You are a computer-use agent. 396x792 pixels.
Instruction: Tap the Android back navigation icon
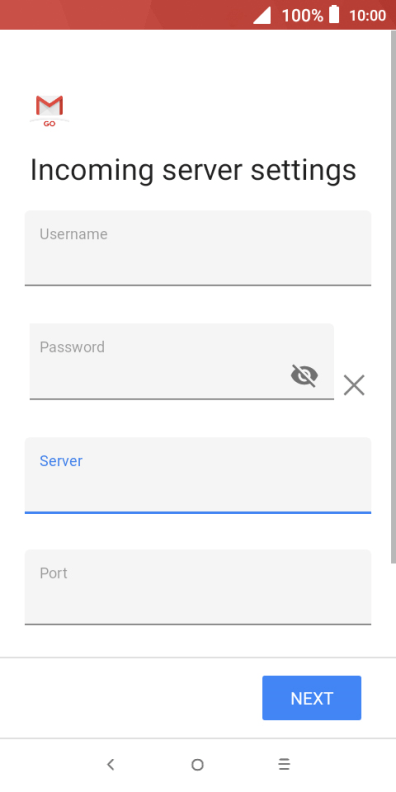[111, 765]
